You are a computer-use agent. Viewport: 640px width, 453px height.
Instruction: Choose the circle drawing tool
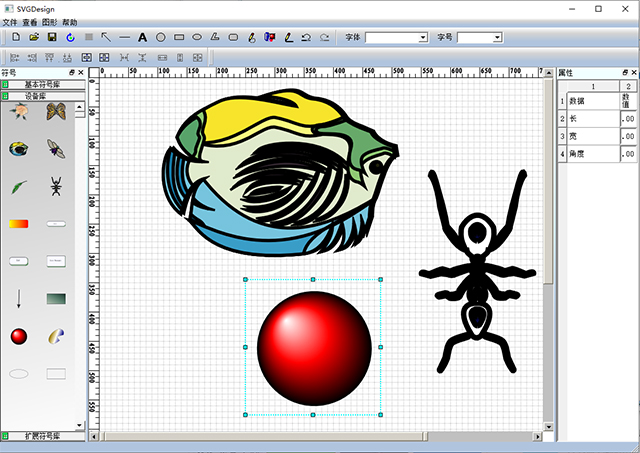160,37
